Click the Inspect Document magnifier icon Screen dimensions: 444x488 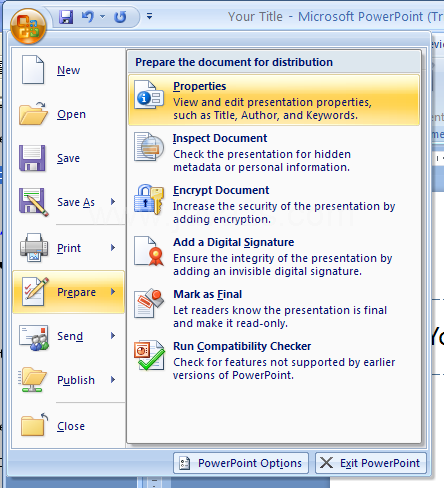click(x=149, y=146)
